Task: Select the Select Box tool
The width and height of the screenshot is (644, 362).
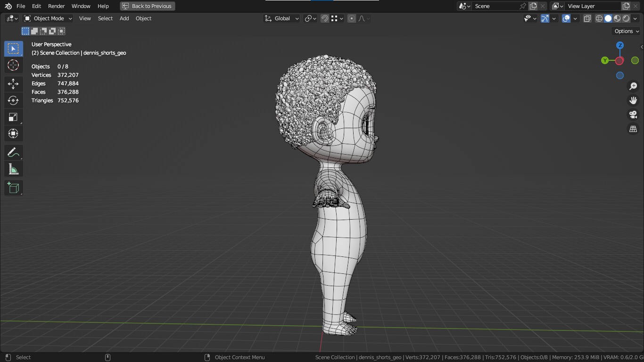Action: [x=13, y=49]
